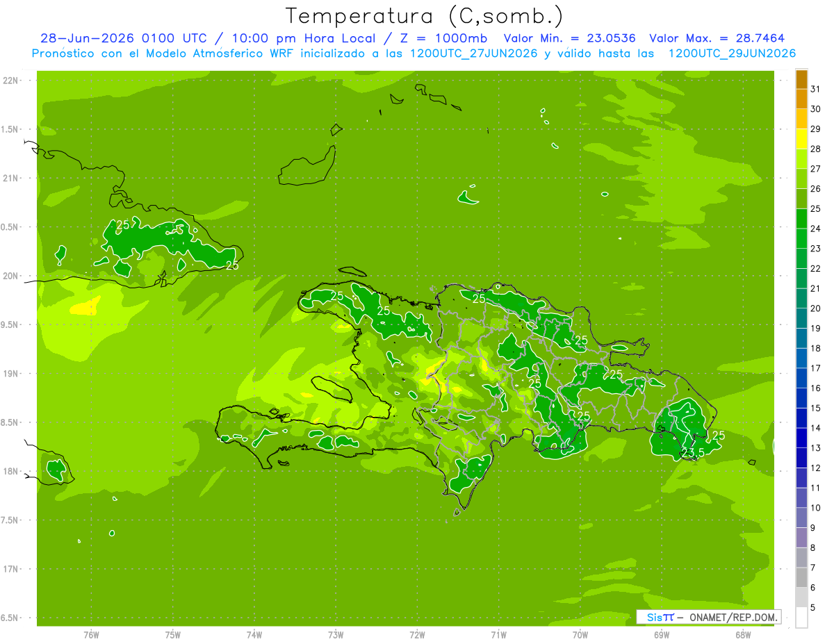The height and width of the screenshot is (644, 834).
Task: Click the "76W" longitude label
Action: click(x=91, y=634)
